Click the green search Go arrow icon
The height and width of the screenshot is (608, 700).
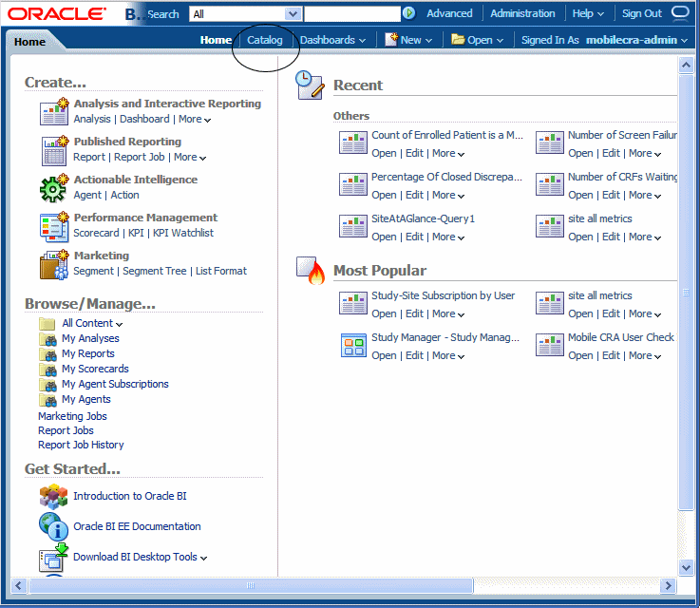tap(408, 13)
